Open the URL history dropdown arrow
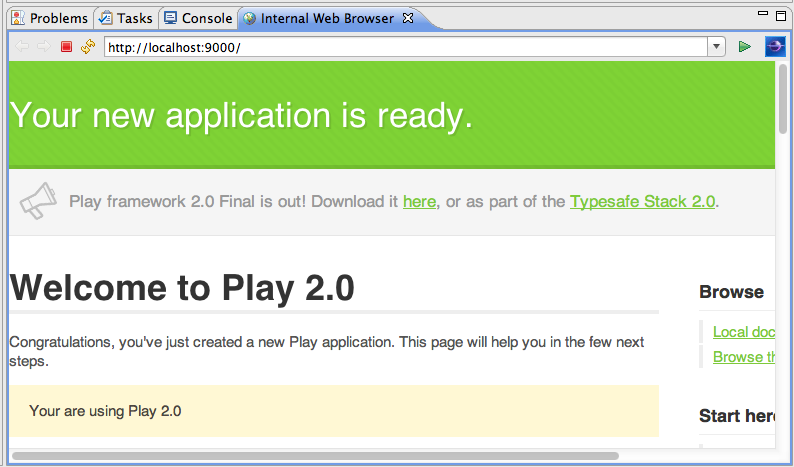 716,47
